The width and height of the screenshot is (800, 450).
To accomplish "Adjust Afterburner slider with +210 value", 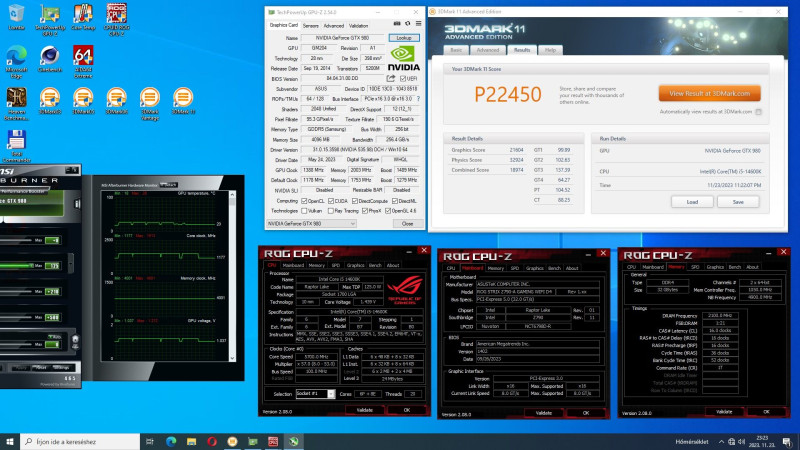I will point(16,291).
